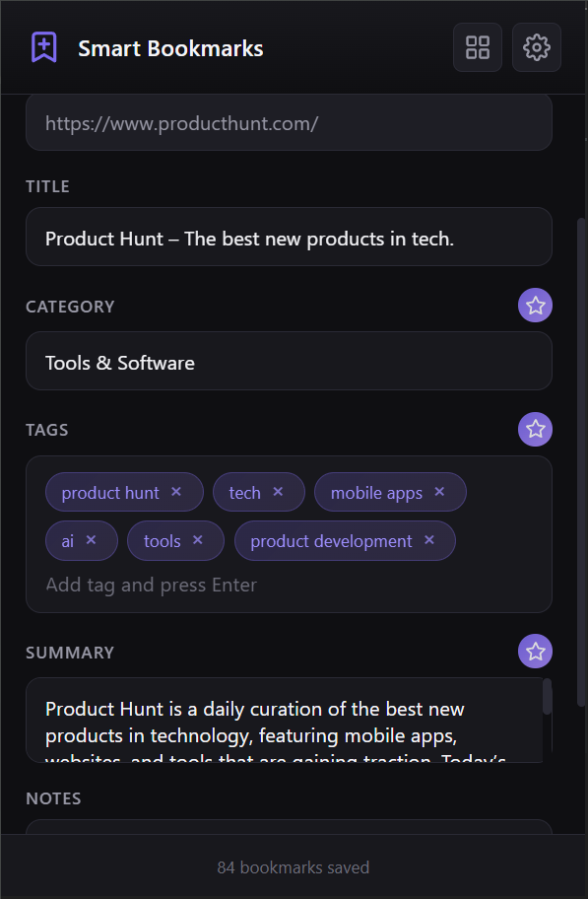
Task: Remove the 'mobile apps' tag
Action: tap(441, 491)
